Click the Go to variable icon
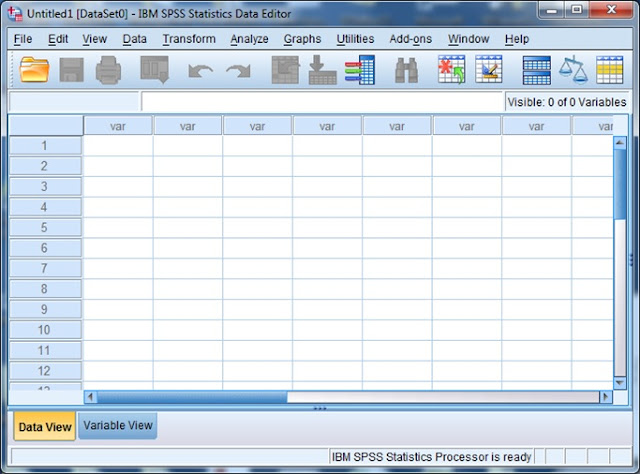The width and height of the screenshot is (640, 474). point(322,70)
